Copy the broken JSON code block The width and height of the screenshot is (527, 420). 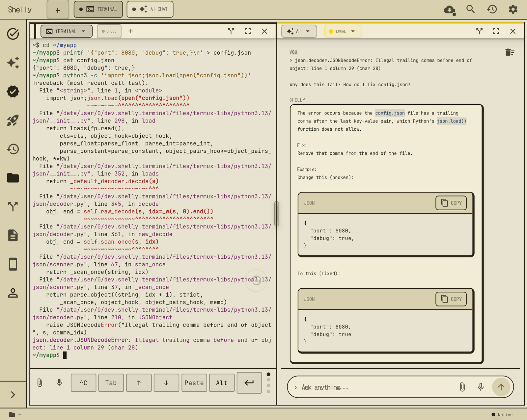point(451,203)
